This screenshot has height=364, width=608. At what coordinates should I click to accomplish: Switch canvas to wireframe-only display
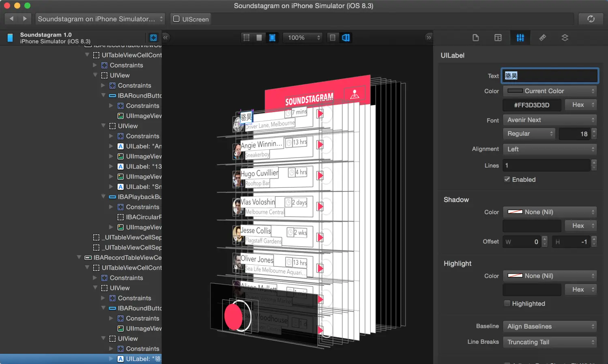pyautogui.click(x=246, y=38)
